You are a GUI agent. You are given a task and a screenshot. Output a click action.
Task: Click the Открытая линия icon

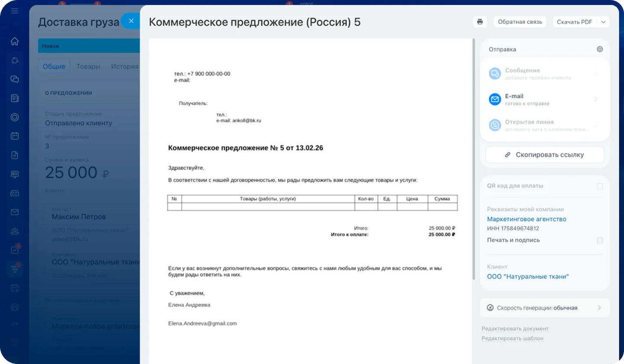pos(495,125)
